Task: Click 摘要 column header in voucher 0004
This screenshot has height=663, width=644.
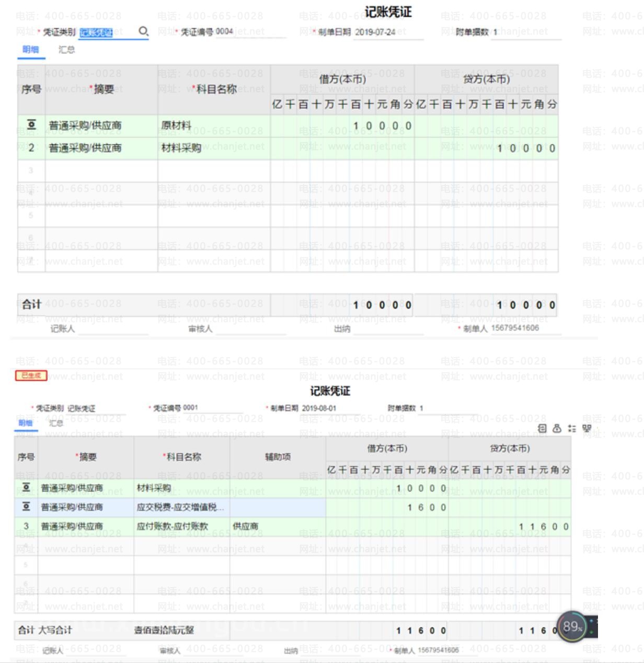Action: pos(101,89)
